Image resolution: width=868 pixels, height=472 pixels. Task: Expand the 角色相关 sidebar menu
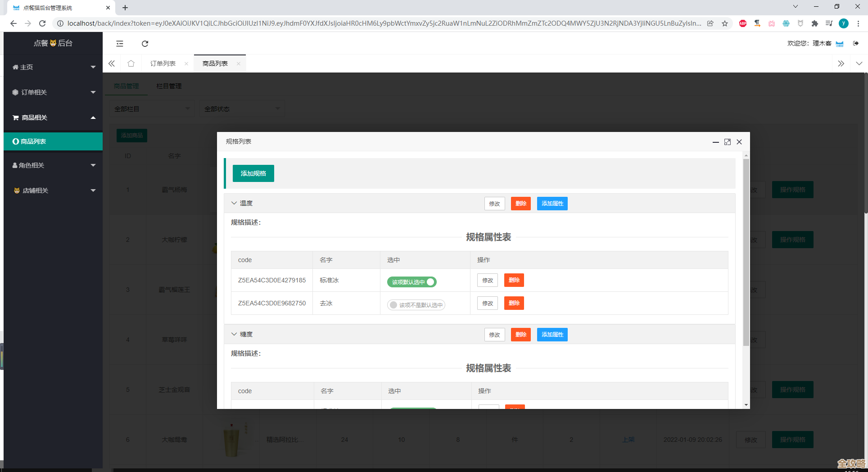(x=53, y=165)
